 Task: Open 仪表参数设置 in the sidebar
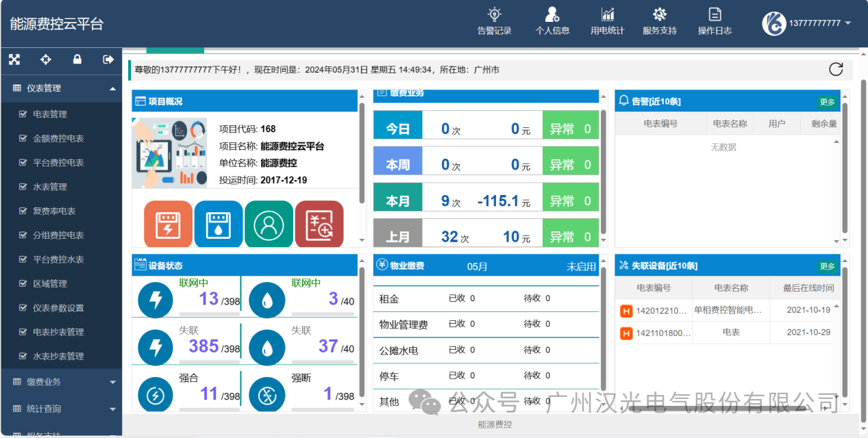pyautogui.click(x=58, y=308)
